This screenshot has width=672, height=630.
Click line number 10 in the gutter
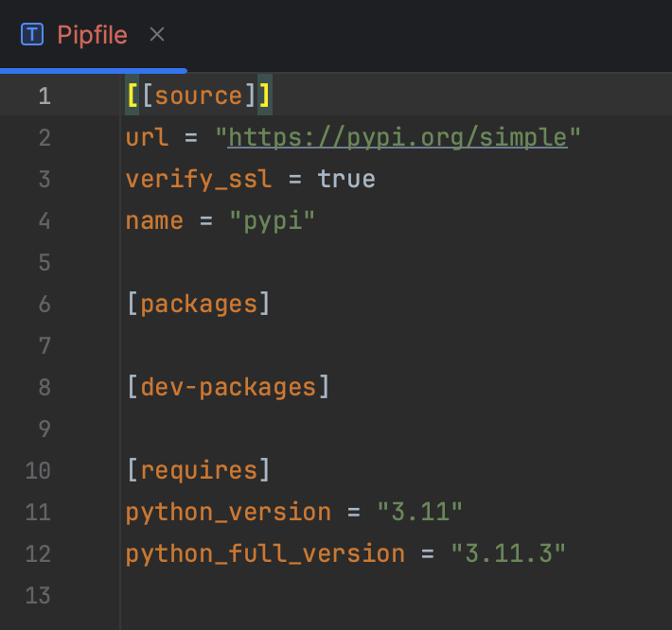[39, 470]
